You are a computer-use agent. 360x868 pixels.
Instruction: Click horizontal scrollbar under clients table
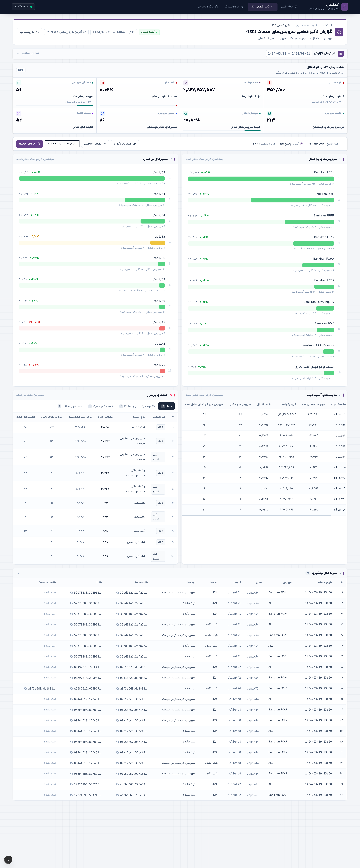point(257,516)
